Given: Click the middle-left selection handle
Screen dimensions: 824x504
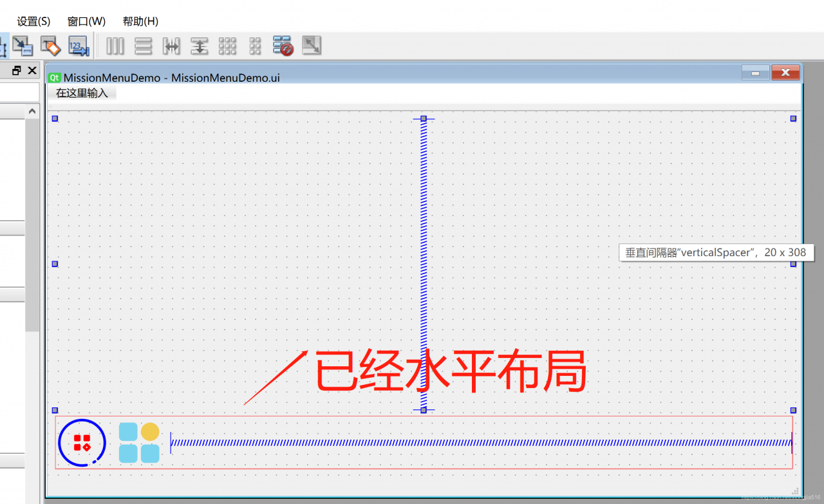Looking at the screenshot, I should pos(55,264).
